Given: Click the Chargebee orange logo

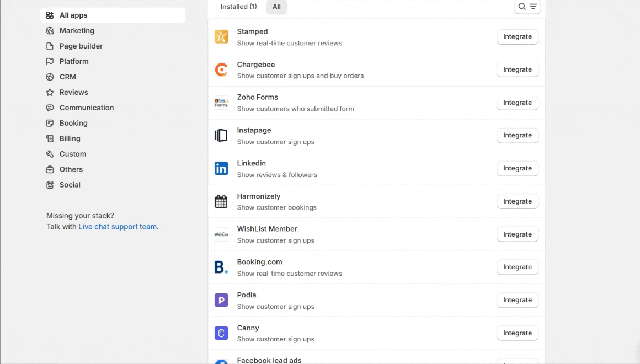Looking at the screenshot, I should [x=221, y=70].
